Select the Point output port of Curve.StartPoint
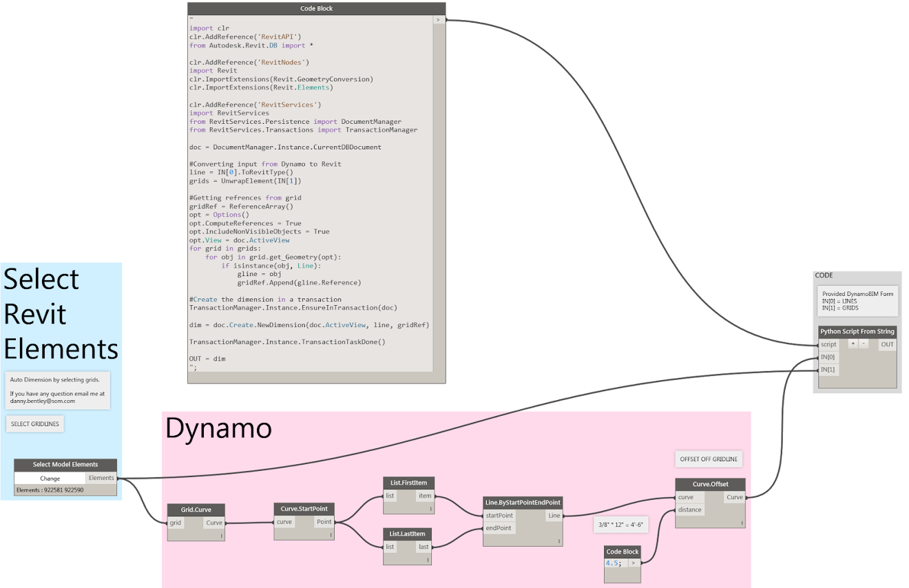Screen dimensions: 909x588 click(324, 522)
